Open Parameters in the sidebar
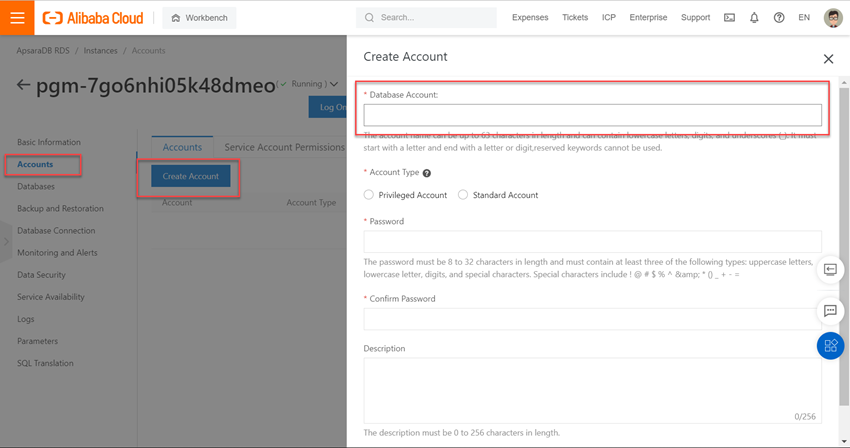 [37, 341]
